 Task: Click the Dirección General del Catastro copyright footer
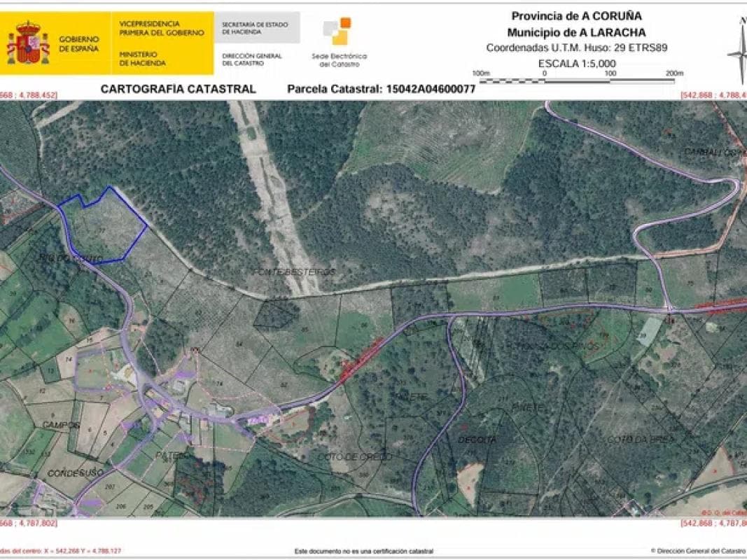(x=698, y=551)
